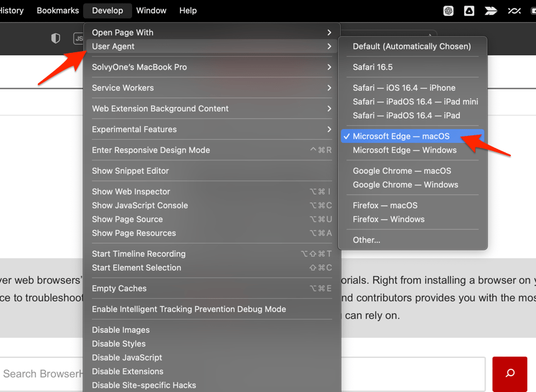The image size is (536, 392).
Task: Select Safari — iPadOS 16.4 — iPad agent
Action: (x=413, y=116)
